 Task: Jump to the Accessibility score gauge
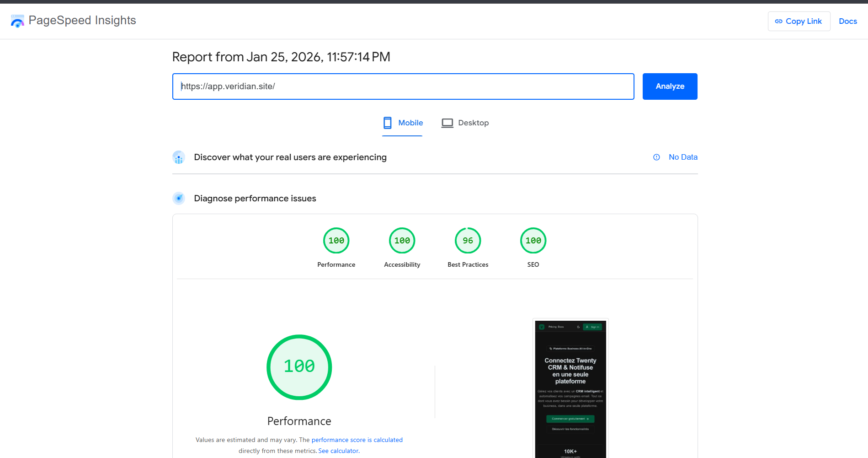point(402,241)
